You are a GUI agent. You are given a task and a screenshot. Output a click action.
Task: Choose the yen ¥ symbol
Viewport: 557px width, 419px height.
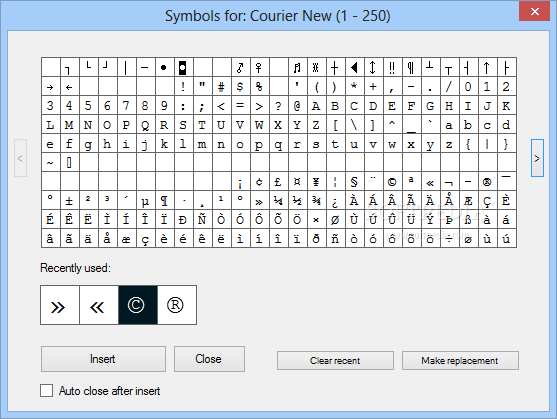coord(316,182)
